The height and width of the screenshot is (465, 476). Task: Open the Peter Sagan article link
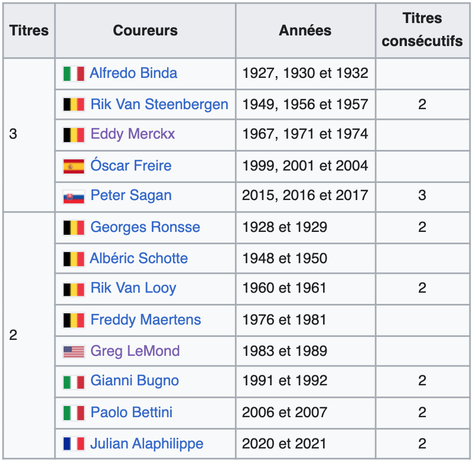pos(131,195)
